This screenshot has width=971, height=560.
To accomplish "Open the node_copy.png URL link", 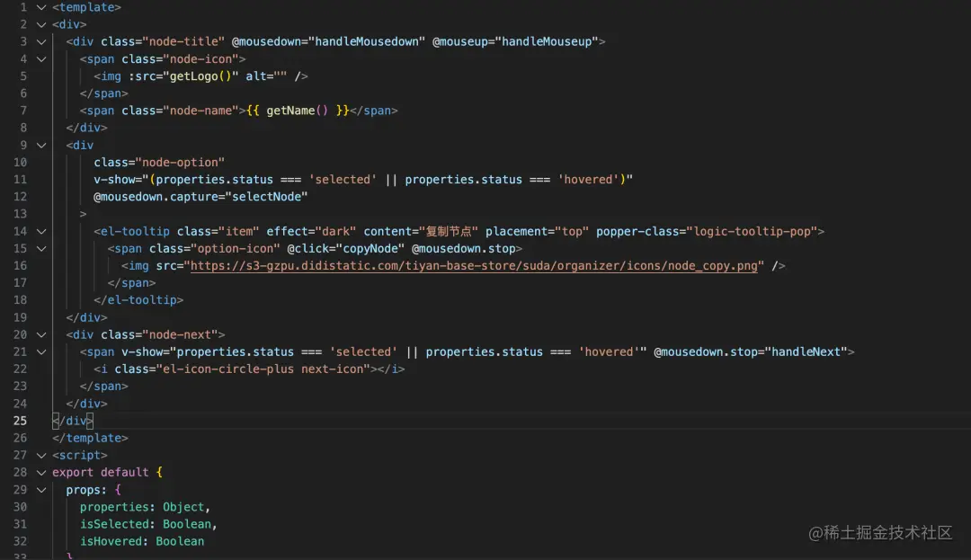I will tap(474, 266).
